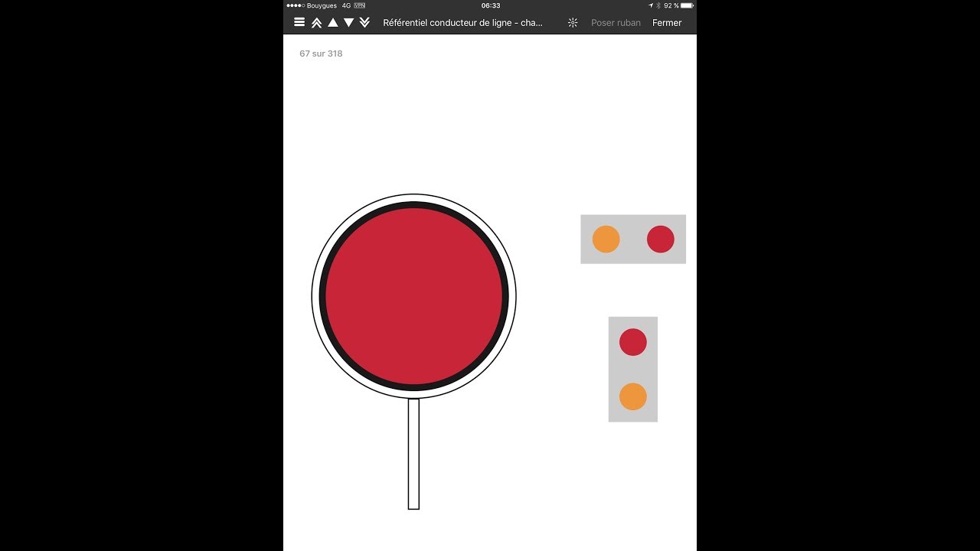Tap Fermer to close the document
Image resolution: width=980 pixels, height=551 pixels.
click(667, 23)
